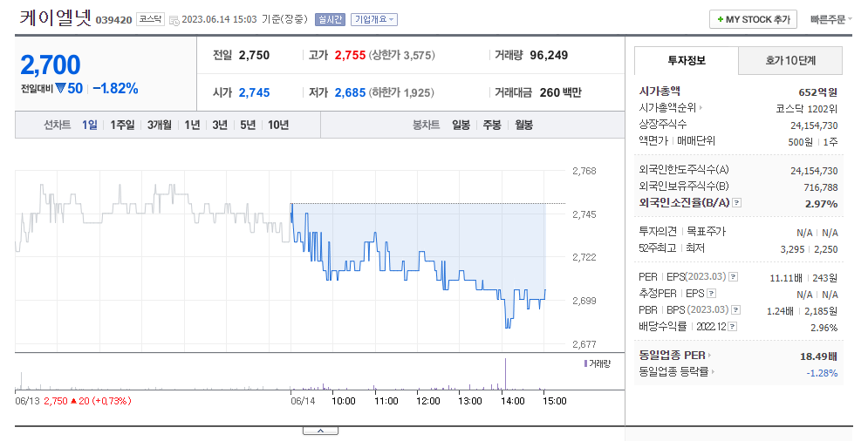Screen dimensions: 868x441
Task: Click the purple 거래량 legend marker
Action: [585, 363]
